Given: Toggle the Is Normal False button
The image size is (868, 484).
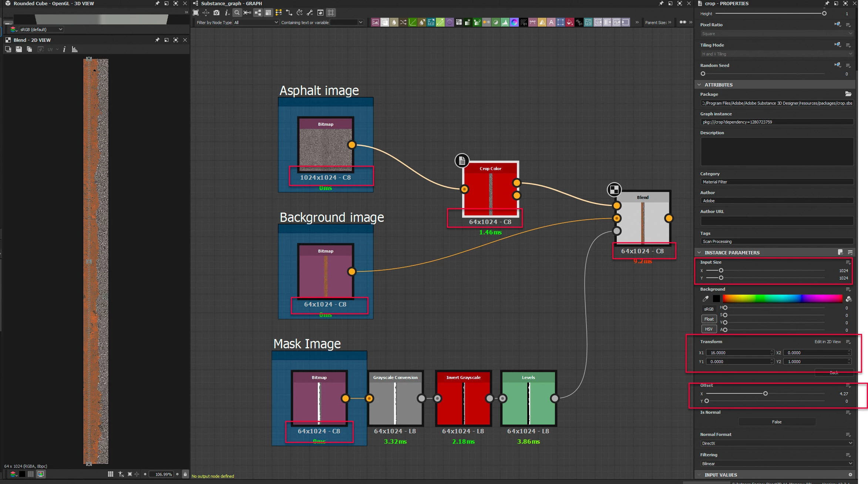Looking at the screenshot, I should point(777,422).
